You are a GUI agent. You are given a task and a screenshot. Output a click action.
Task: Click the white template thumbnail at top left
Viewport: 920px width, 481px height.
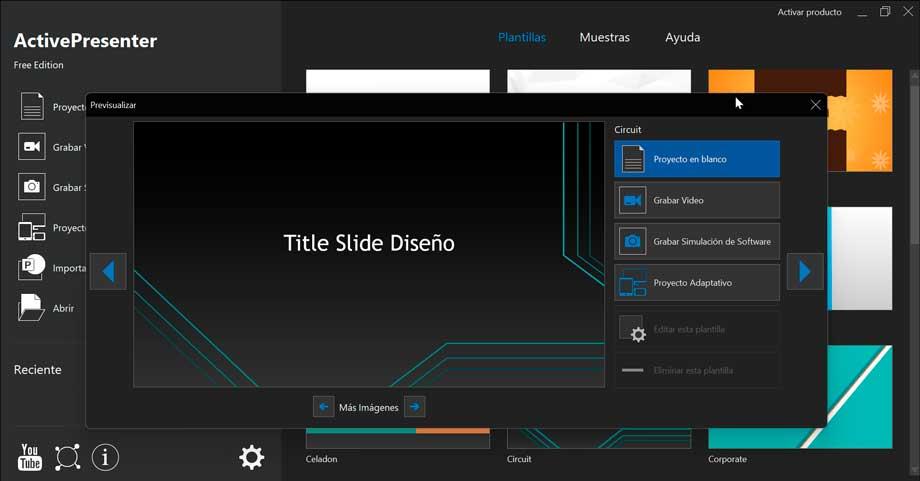pyautogui.click(x=398, y=81)
